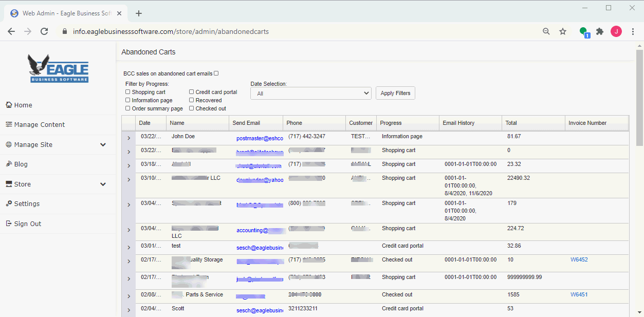Enable BCC sales on abandoned cart emails
The width and height of the screenshot is (644, 317).
216,73
